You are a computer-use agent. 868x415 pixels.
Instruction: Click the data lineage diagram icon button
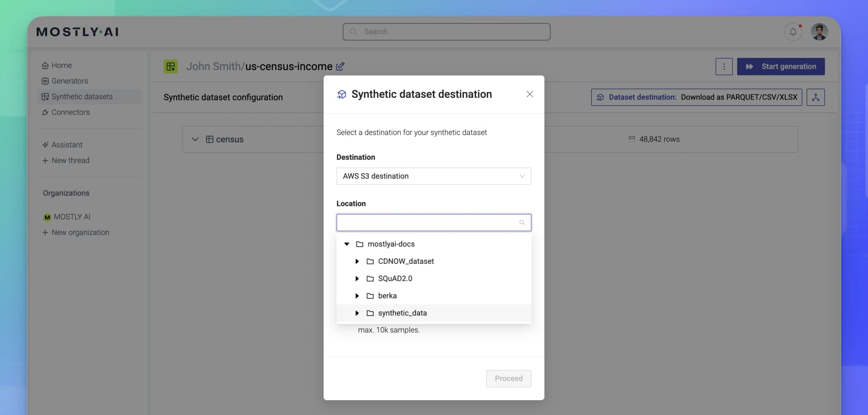[816, 97]
